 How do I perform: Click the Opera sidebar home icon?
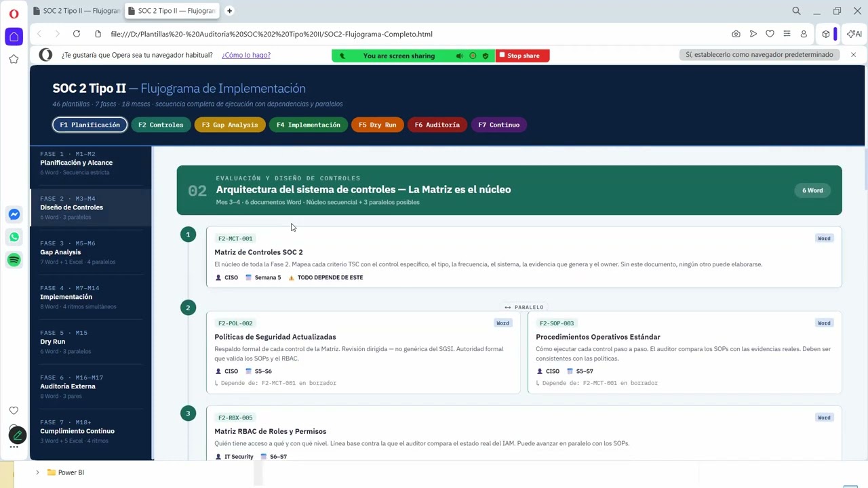(14, 37)
